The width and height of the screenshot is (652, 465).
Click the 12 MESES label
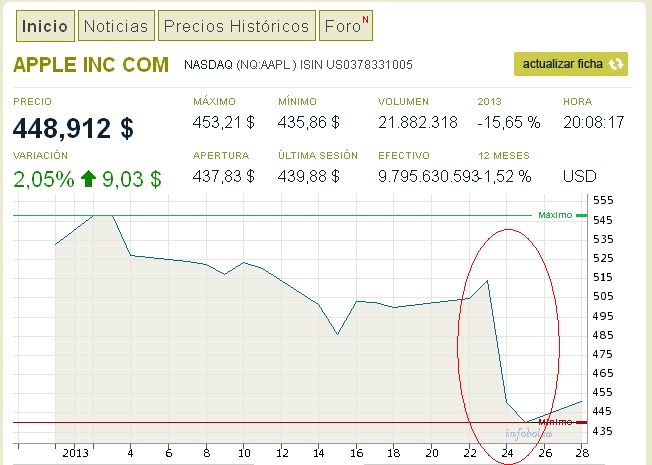(x=504, y=156)
